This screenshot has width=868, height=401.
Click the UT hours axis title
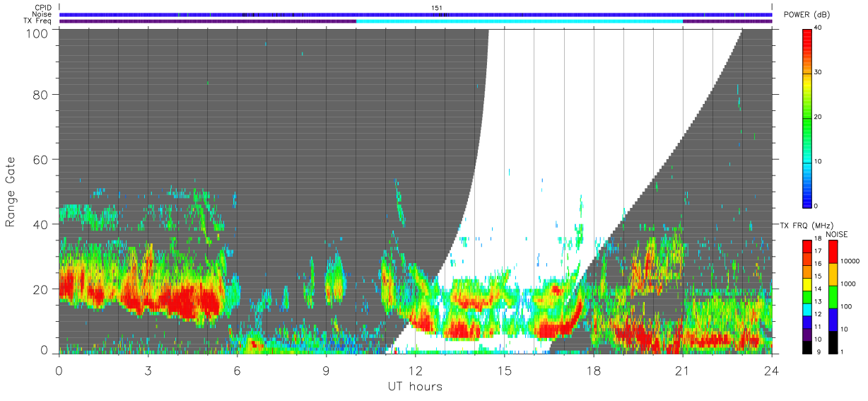tap(415, 387)
